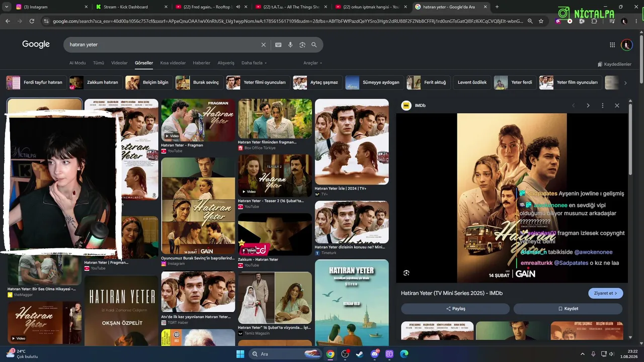This screenshot has width=644, height=362.
Task: Open the weather widget showing 24°C
Action: pos(22,354)
